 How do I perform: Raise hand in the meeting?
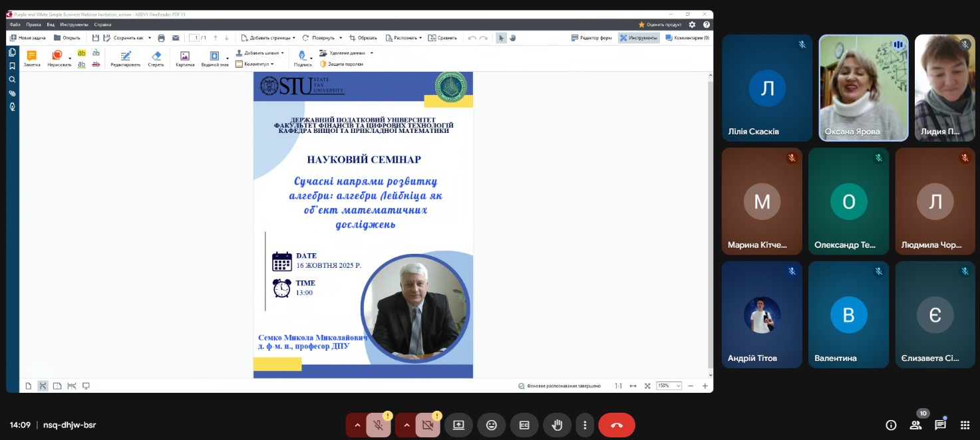tap(557, 425)
